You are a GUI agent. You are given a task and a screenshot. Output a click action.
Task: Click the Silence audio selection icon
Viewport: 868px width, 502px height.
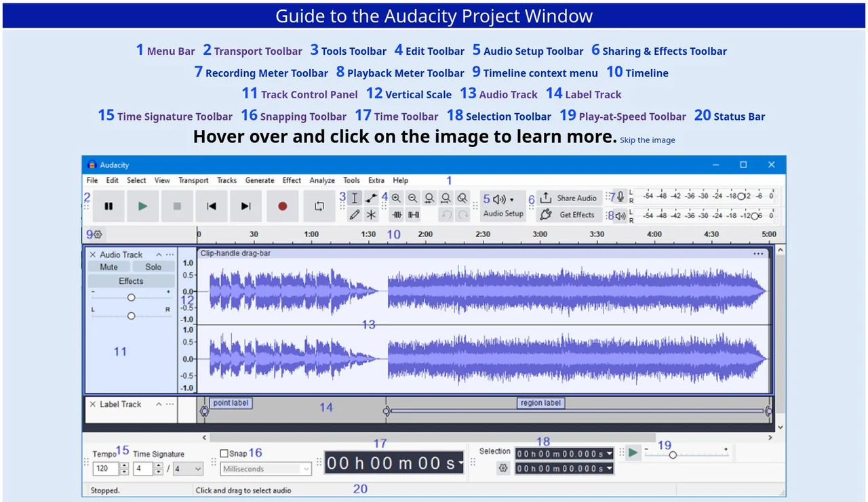(413, 215)
